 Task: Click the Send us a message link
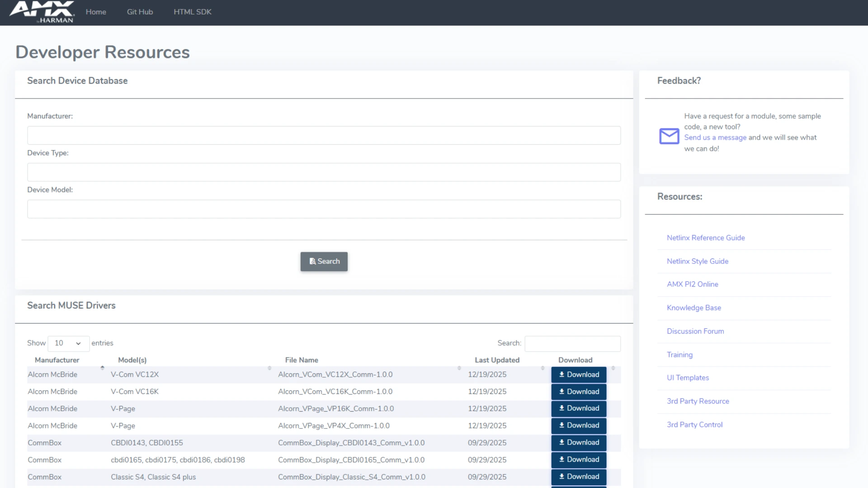coord(715,138)
